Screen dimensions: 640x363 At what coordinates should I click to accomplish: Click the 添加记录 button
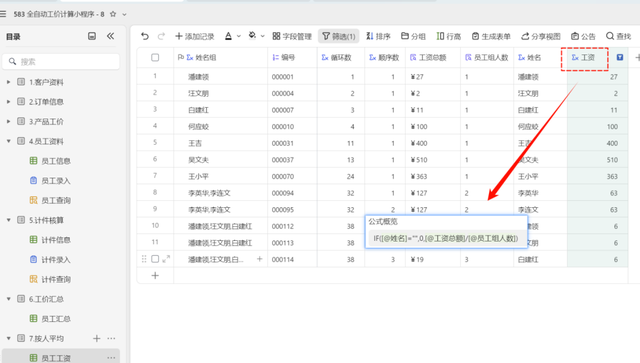[x=195, y=36]
